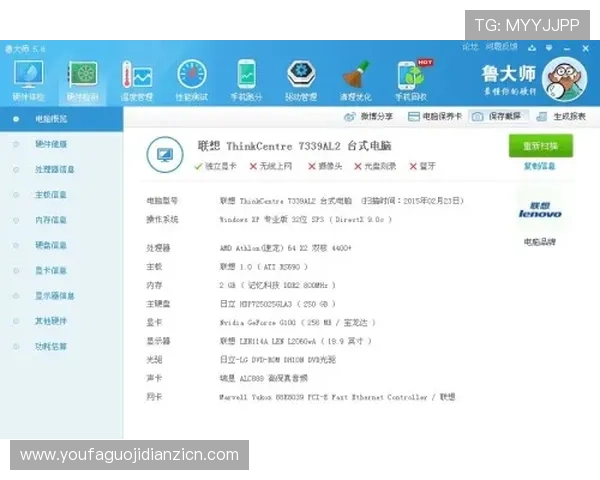This screenshot has height=480, width=600.
Task: Switch to 处理器信息 processor info
Action: coord(55,169)
